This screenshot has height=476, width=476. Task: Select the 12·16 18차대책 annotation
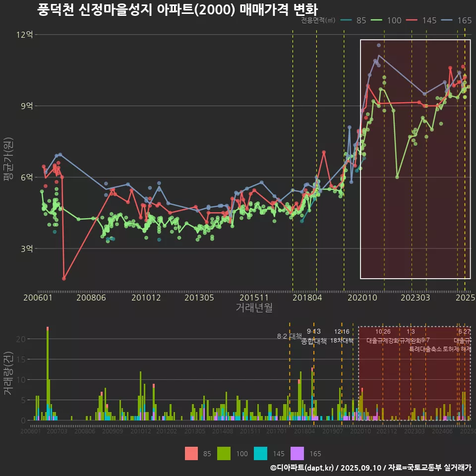[x=342, y=336]
